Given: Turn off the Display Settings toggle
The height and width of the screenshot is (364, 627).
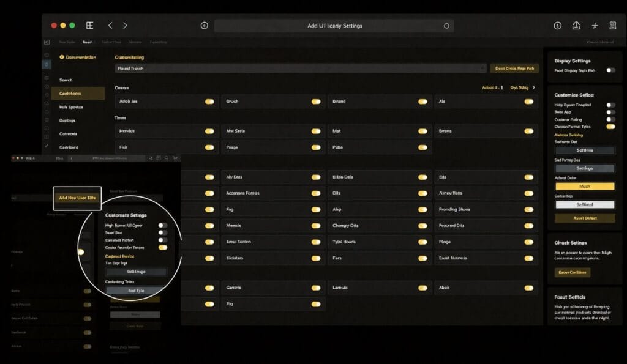Looking at the screenshot, I should coord(610,71).
